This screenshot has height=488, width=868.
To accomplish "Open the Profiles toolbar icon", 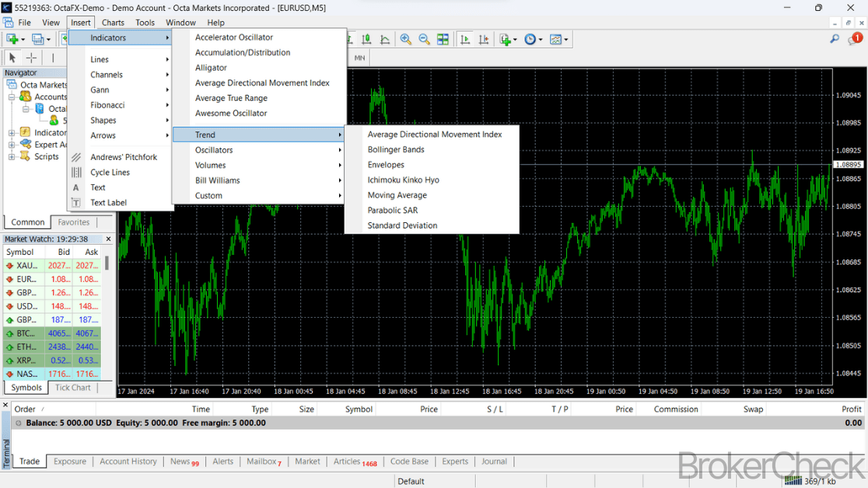I will click(x=37, y=40).
